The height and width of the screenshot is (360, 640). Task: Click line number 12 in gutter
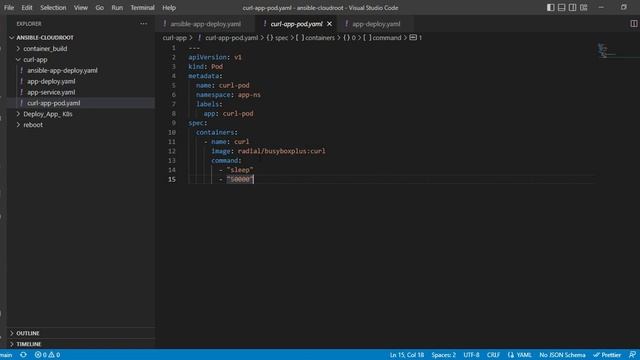(x=172, y=151)
